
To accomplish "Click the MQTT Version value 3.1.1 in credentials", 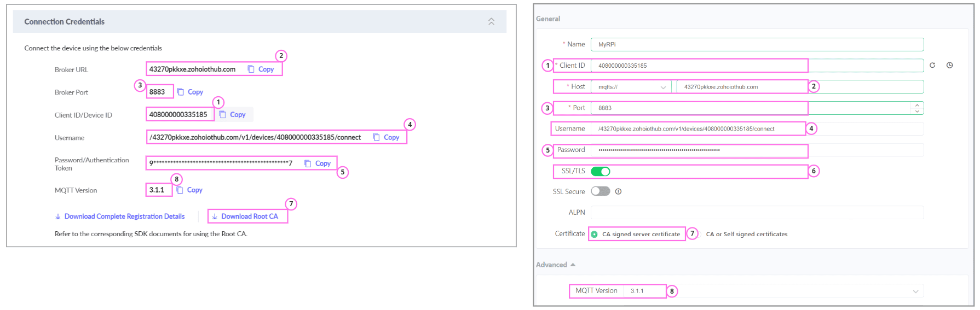I will point(157,190).
